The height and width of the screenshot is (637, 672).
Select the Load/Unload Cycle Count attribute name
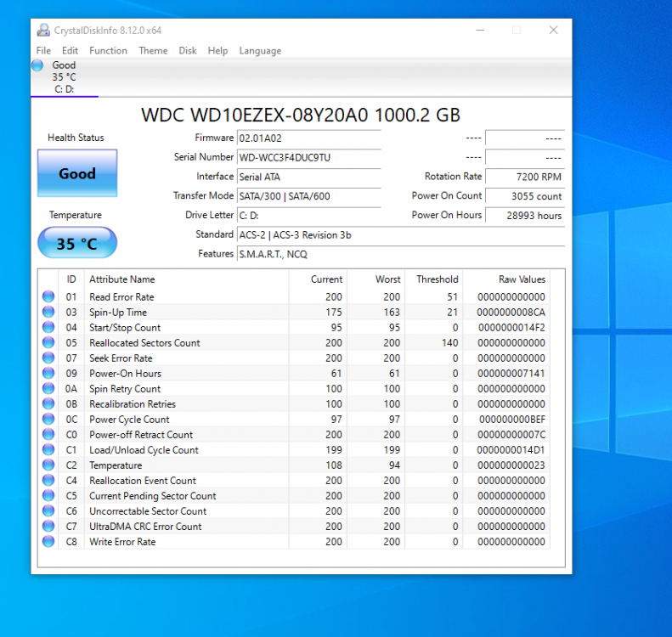click(x=144, y=450)
